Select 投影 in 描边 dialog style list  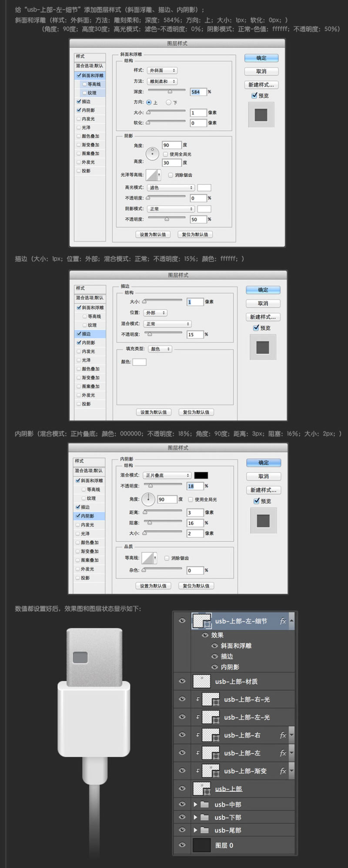(x=90, y=404)
